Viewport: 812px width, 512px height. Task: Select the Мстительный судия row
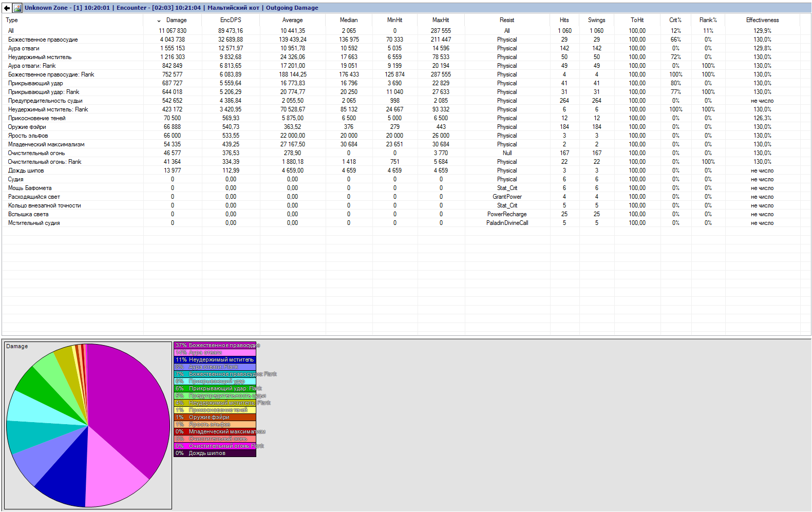click(x=406, y=223)
